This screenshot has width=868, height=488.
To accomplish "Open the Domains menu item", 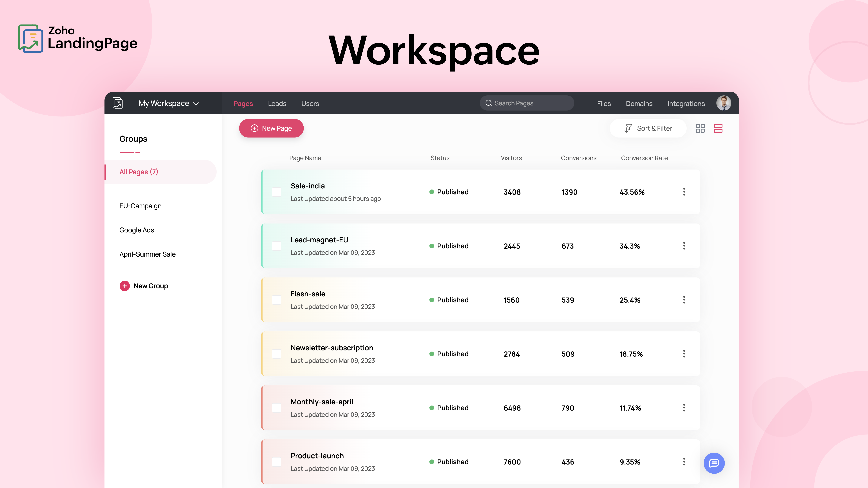I will [639, 103].
